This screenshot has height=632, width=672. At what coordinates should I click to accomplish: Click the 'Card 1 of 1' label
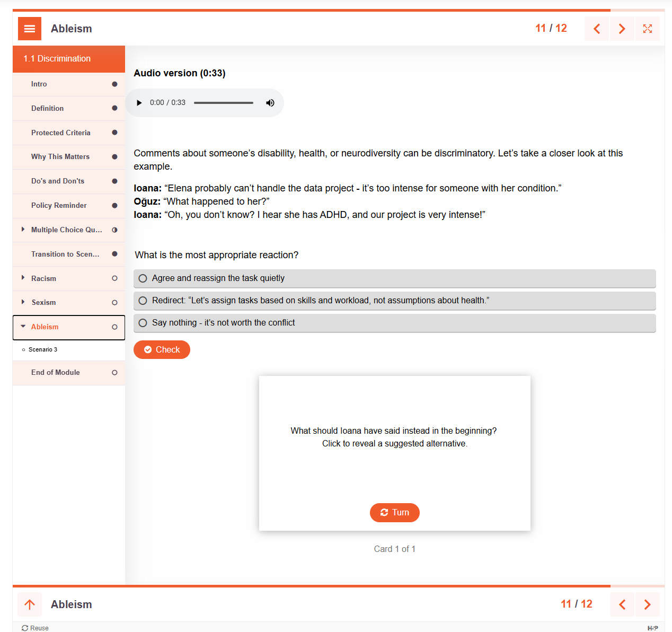[x=395, y=549]
